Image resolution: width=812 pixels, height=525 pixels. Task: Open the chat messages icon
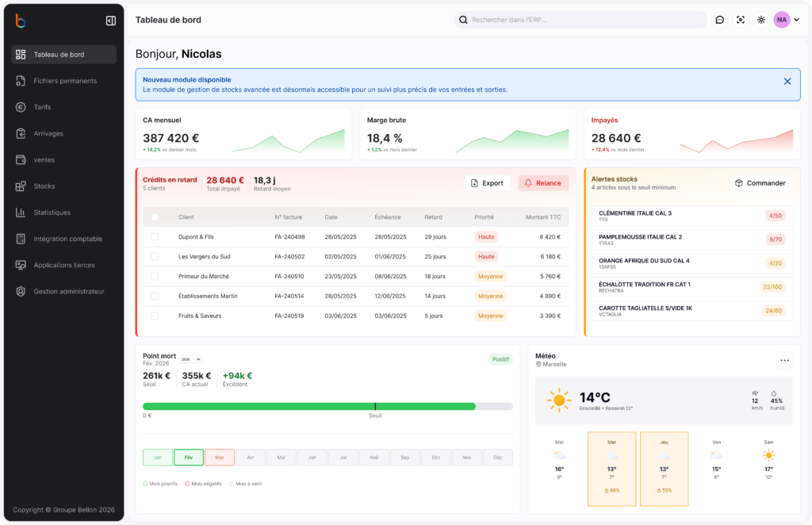720,20
